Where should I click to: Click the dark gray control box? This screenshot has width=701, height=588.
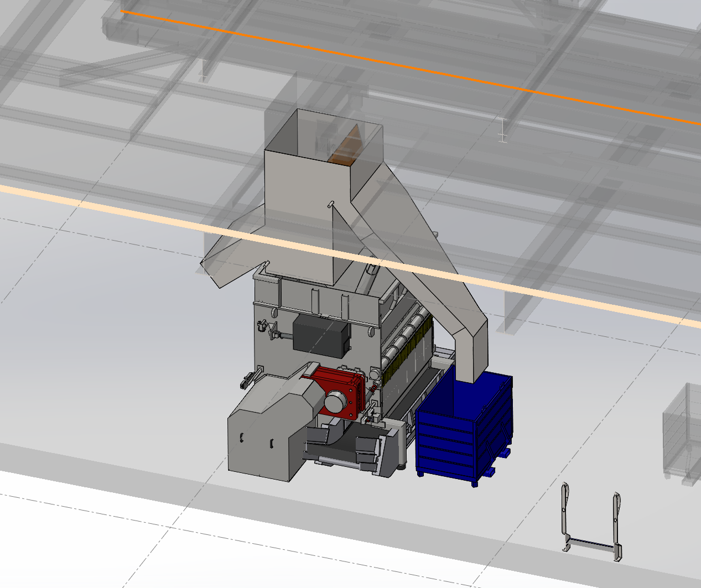click(x=321, y=335)
